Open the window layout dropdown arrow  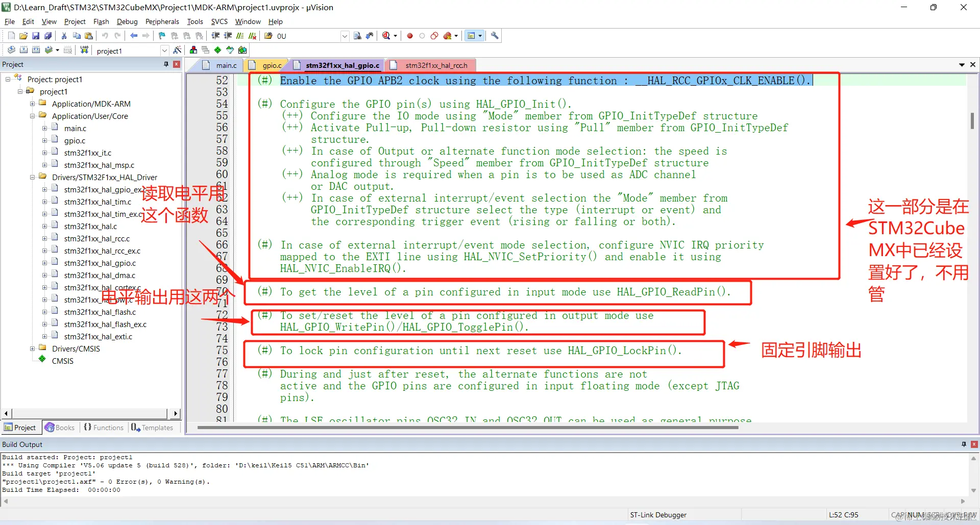click(480, 36)
